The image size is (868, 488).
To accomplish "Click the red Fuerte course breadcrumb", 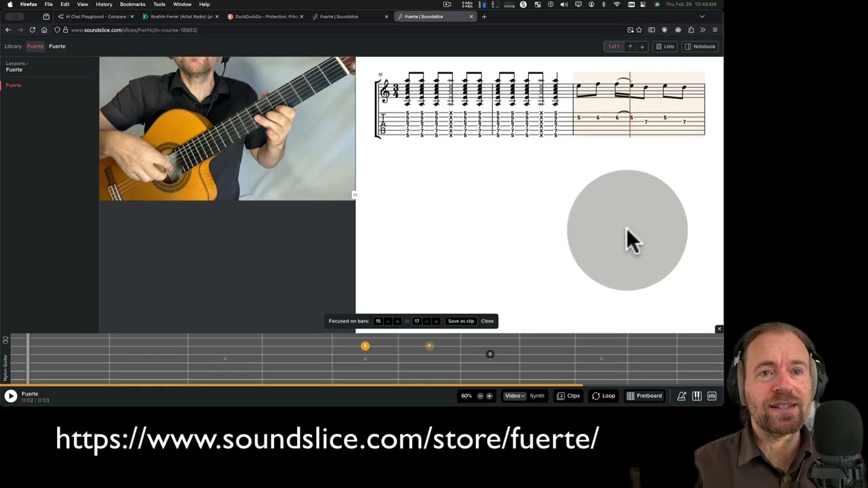I will click(x=35, y=47).
